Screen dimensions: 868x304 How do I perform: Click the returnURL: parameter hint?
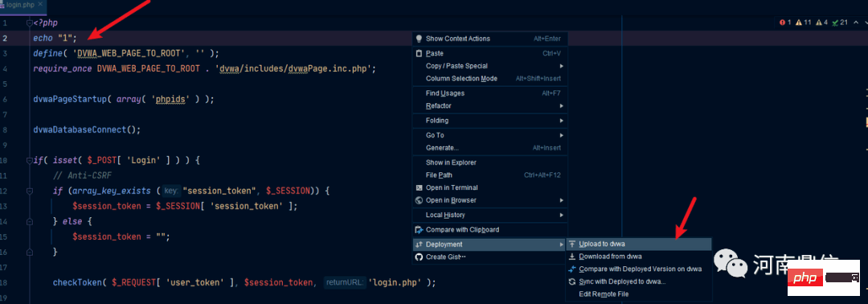(345, 282)
